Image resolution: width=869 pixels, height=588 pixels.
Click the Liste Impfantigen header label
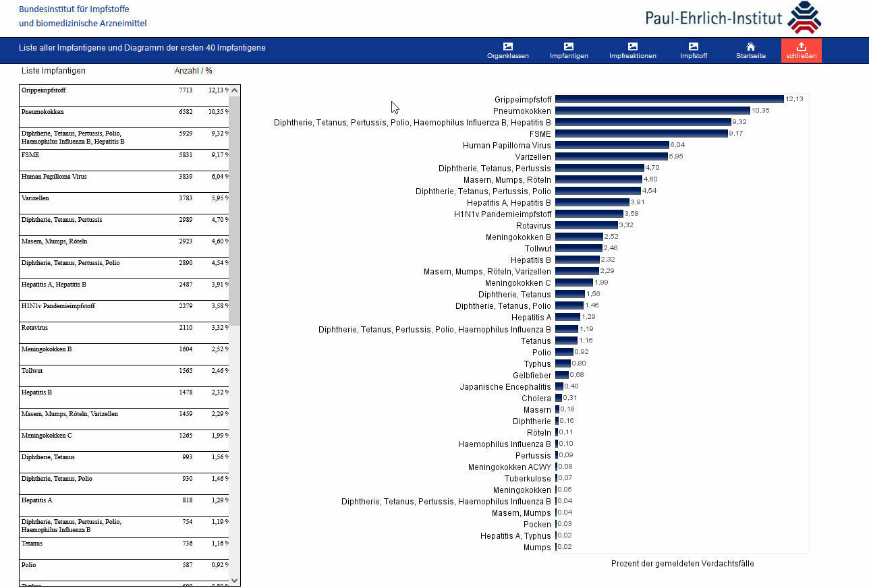[53, 71]
